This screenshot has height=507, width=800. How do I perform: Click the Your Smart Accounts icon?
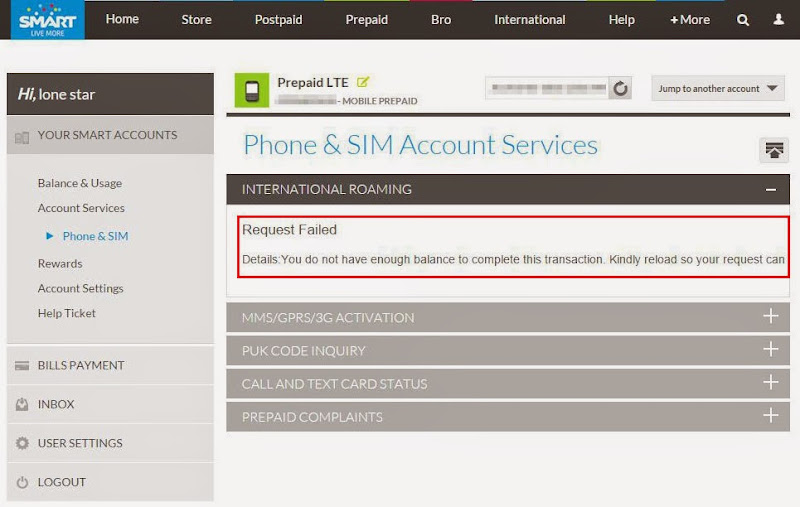click(x=22, y=137)
